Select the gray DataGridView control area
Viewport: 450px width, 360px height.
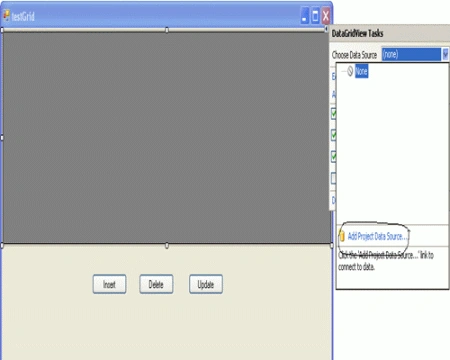coord(166,137)
